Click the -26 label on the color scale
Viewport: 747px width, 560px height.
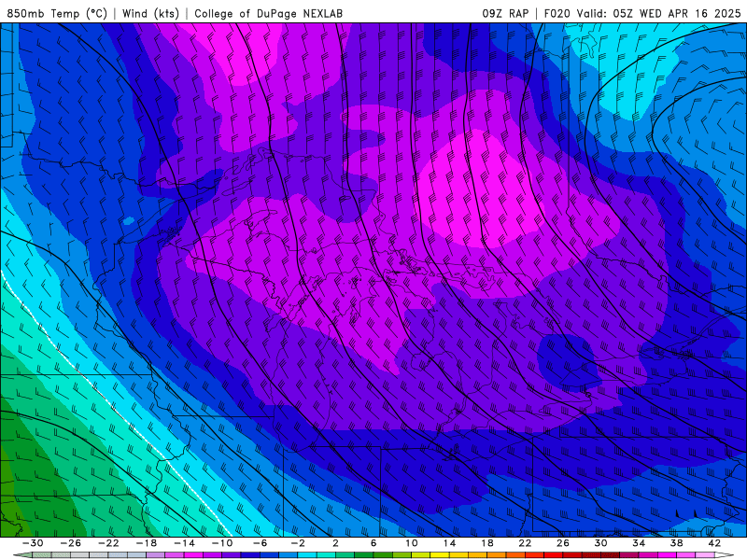click(x=71, y=543)
